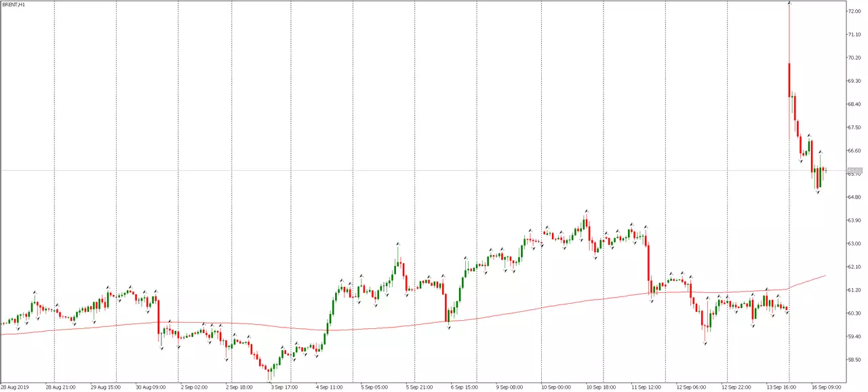Click the 72.00 price axis label
Image resolution: width=868 pixels, height=392 pixels.
[854, 12]
